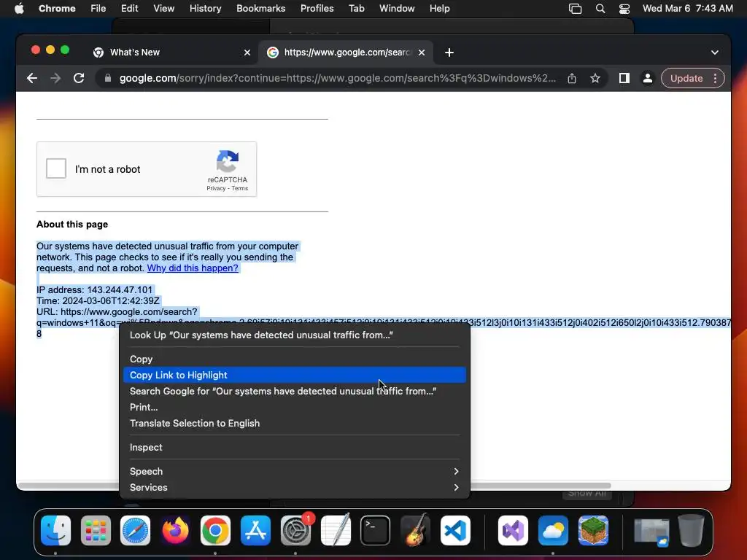The height and width of the screenshot is (560, 747).
Task: Open Finder from the Dock
Action: (55, 530)
